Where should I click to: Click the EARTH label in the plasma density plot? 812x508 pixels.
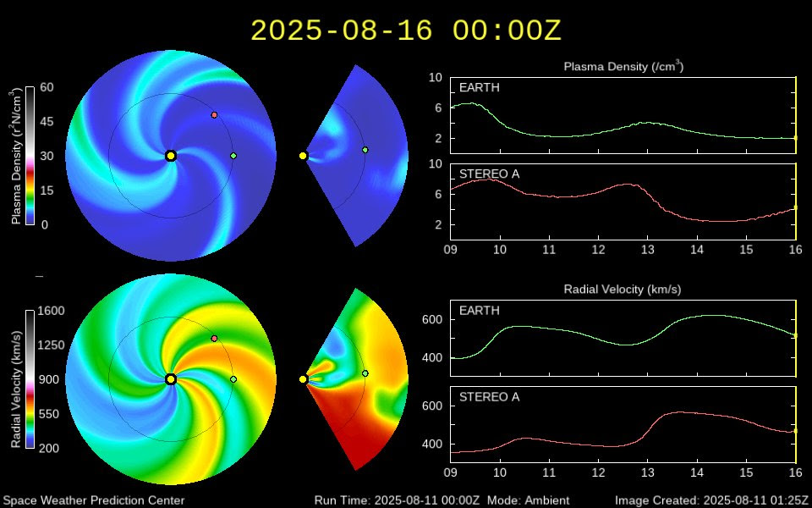tap(480, 87)
